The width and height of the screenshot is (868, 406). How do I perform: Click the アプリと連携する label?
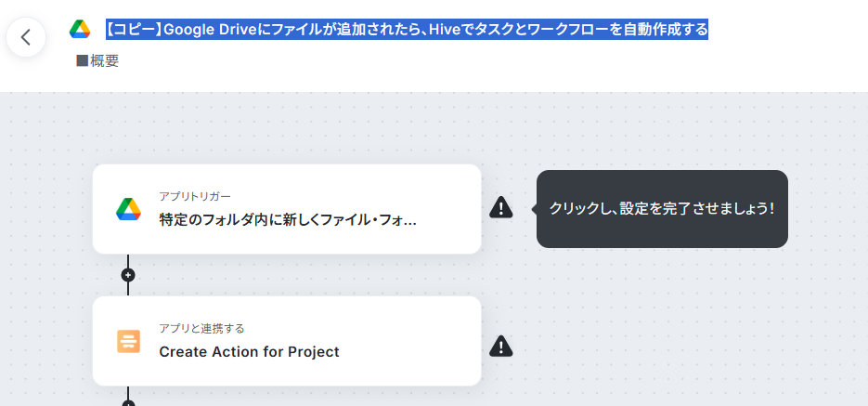[201, 329]
